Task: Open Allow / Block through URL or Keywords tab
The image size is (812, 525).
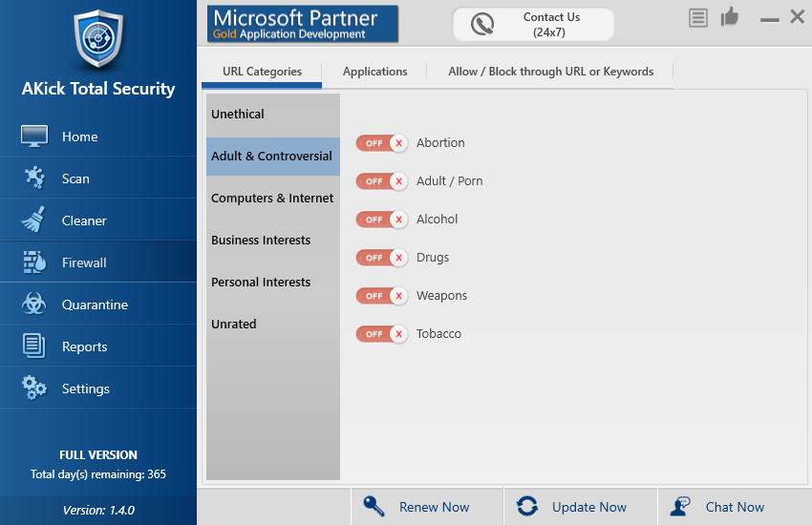Action: point(550,72)
